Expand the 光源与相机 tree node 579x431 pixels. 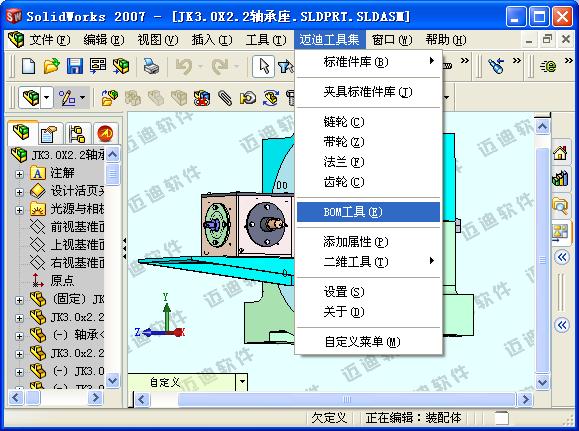pos(19,210)
